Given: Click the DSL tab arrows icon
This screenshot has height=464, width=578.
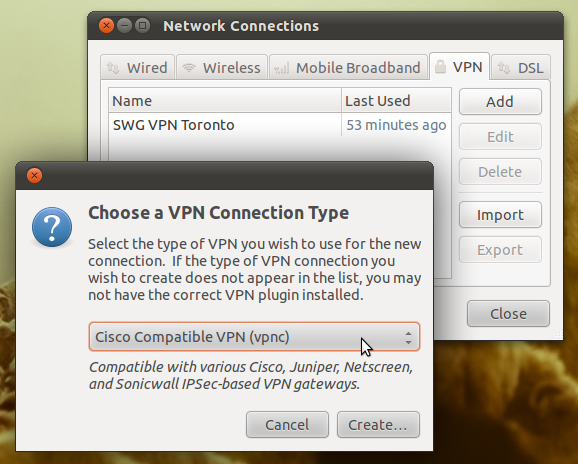Looking at the screenshot, I should [x=504, y=68].
